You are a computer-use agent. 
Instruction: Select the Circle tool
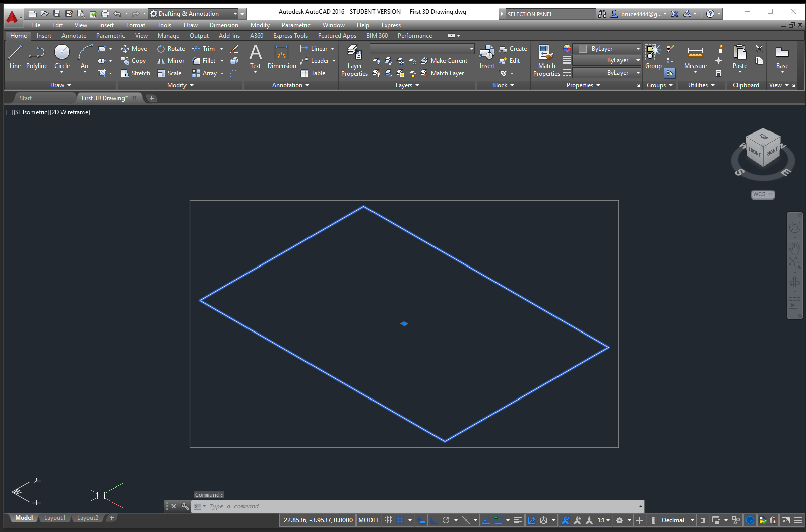[x=62, y=56]
